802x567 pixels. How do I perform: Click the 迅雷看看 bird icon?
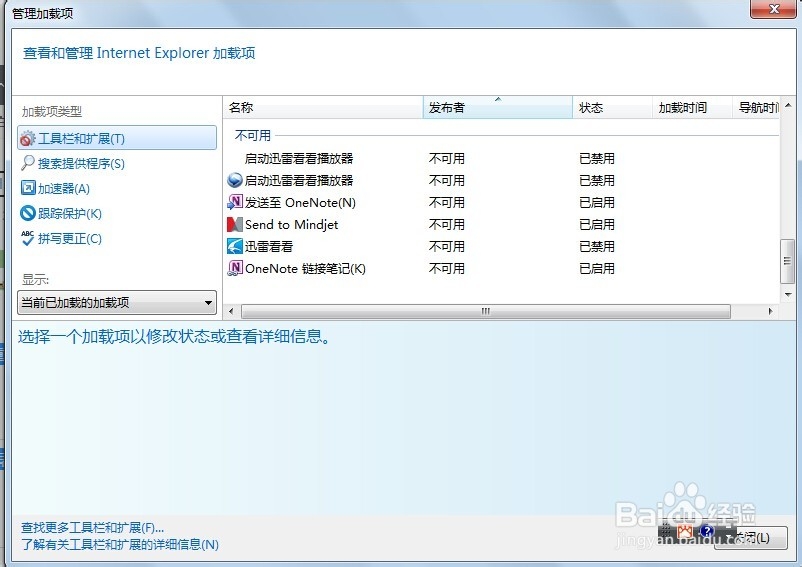coord(234,246)
